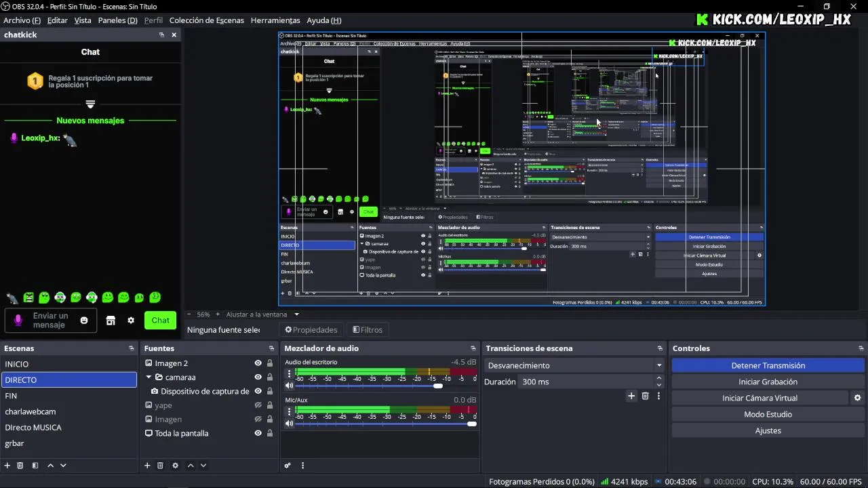Undock the chatkick panel
Viewport: 868px width, 488px height.
[x=161, y=35]
